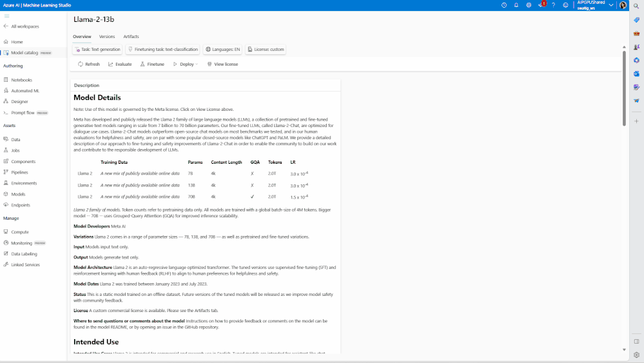Click View license button
Screen dimensions: 644x363
pos(222,64)
